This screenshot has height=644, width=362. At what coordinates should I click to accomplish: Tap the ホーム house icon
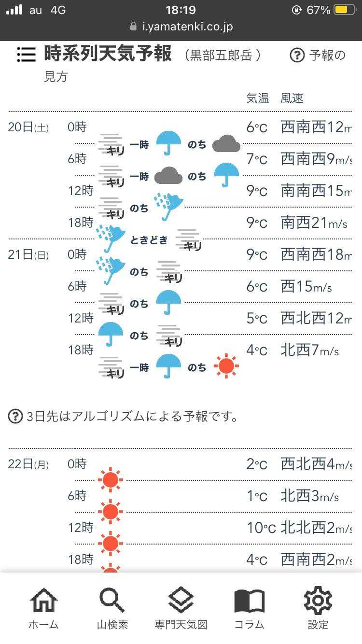(43, 608)
